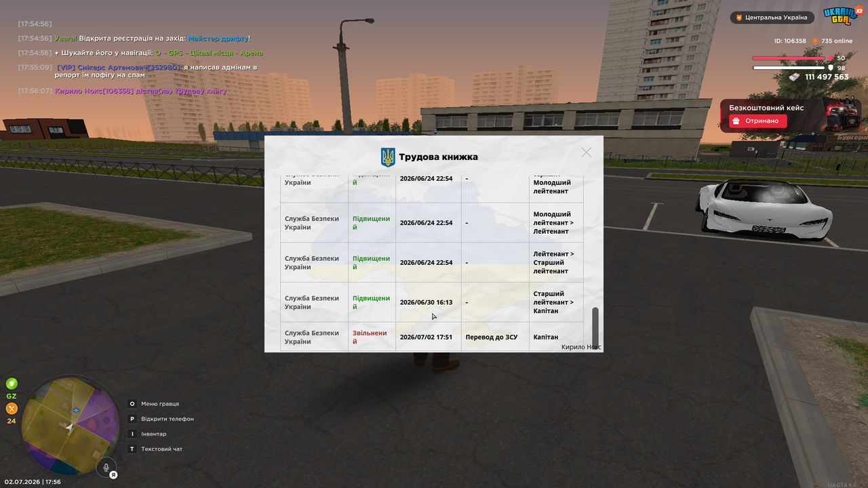The image size is (868, 488).
Task: Click the cash icon beside 111 497 563
Action: (x=794, y=77)
